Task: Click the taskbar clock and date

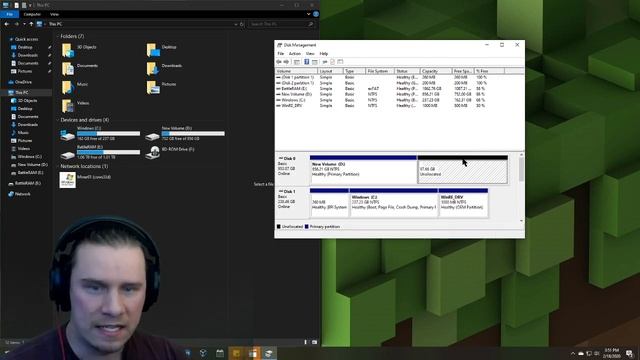Action: point(611,353)
